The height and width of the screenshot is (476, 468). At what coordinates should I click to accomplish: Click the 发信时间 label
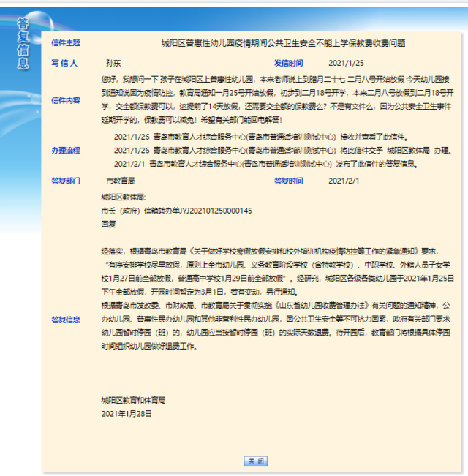click(x=288, y=63)
